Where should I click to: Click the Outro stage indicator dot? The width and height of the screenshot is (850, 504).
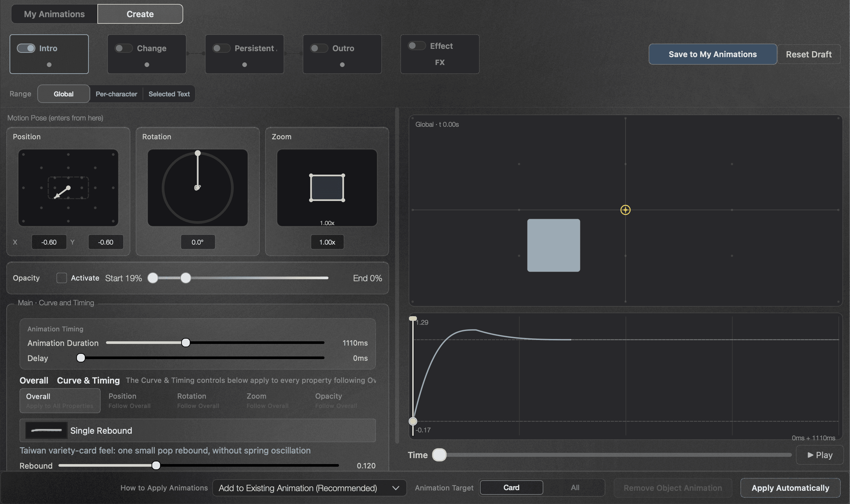point(342,65)
